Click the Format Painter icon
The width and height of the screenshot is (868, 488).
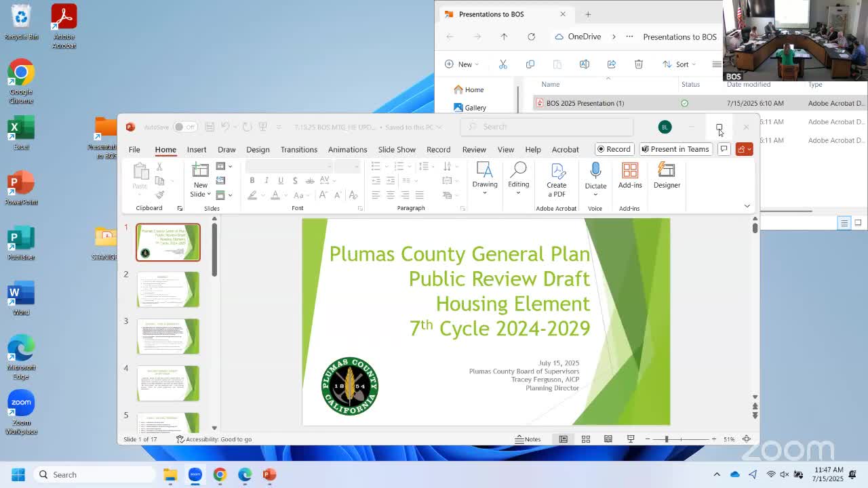[159, 194]
